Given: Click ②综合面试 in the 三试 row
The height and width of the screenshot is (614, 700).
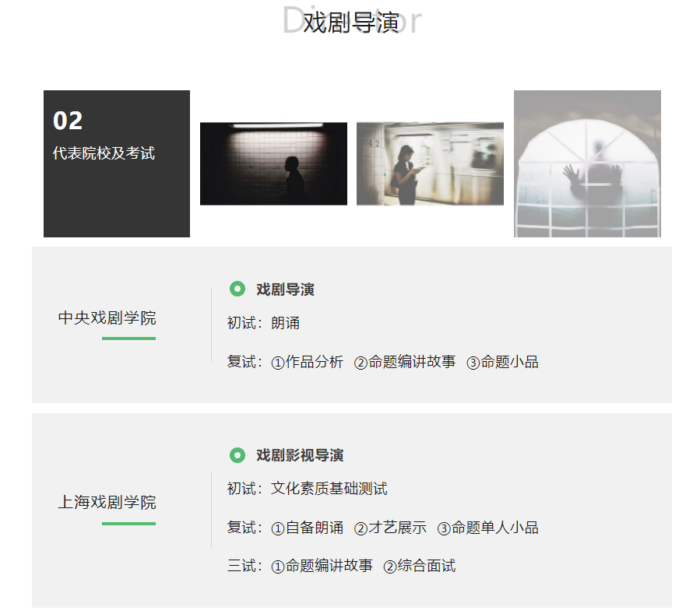Looking at the screenshot, I should [420, 567].
